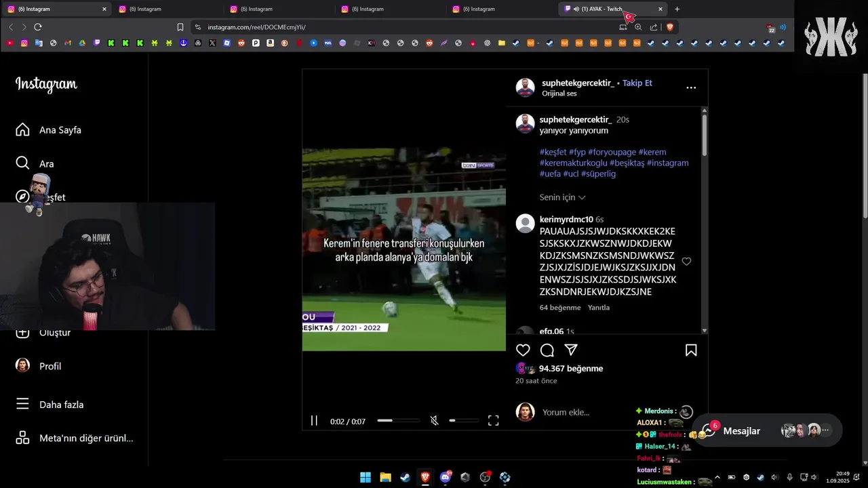Open the yellow folder bookmark
Viewport: 868px width, 488px height.
pyautogui.click(x=501, y=43)
